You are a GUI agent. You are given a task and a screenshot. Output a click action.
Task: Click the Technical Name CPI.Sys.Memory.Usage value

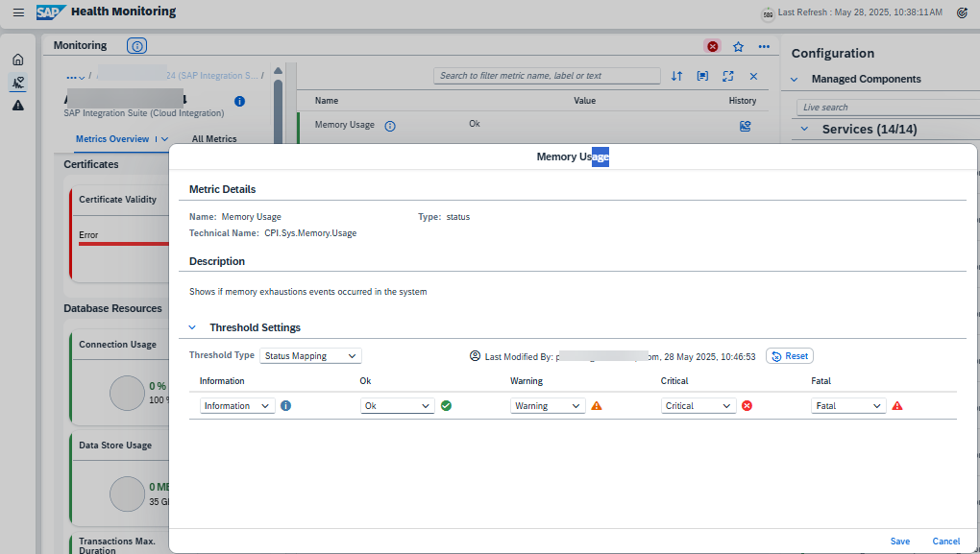[310, 233]
